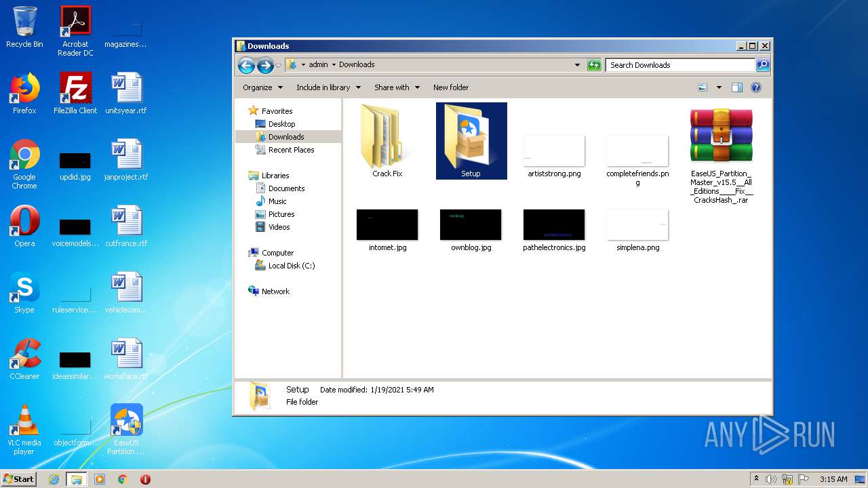Launch VLC media player shortcut
Screen dimensions: 868x488
click(x=24, y=430)
